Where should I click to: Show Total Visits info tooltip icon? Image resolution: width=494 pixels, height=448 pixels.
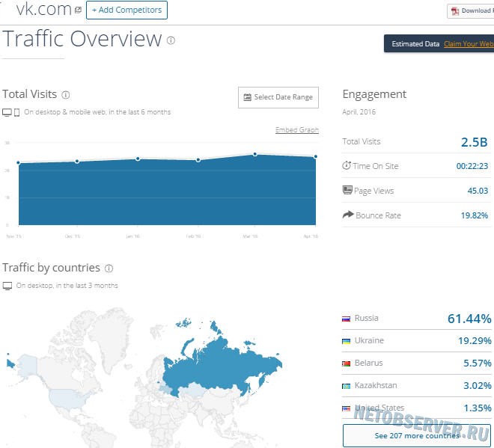(66, 95)
